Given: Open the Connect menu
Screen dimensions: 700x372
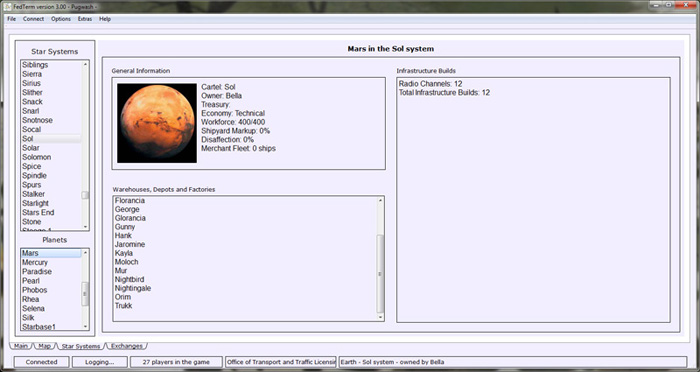Looking at the screenshot, I should tap(33, 19).
